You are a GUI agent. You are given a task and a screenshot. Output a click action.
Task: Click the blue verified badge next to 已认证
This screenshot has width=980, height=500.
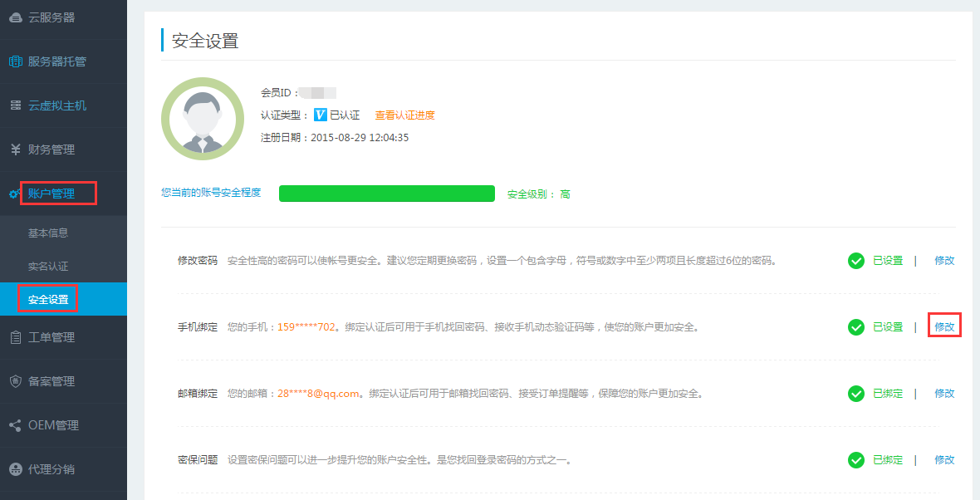coord(320,115)
